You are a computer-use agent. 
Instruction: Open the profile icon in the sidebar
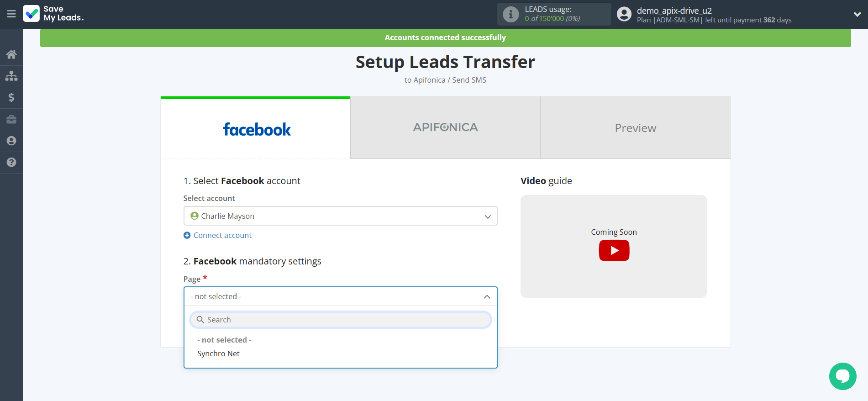pyautogui.click(x=11, y=141)
